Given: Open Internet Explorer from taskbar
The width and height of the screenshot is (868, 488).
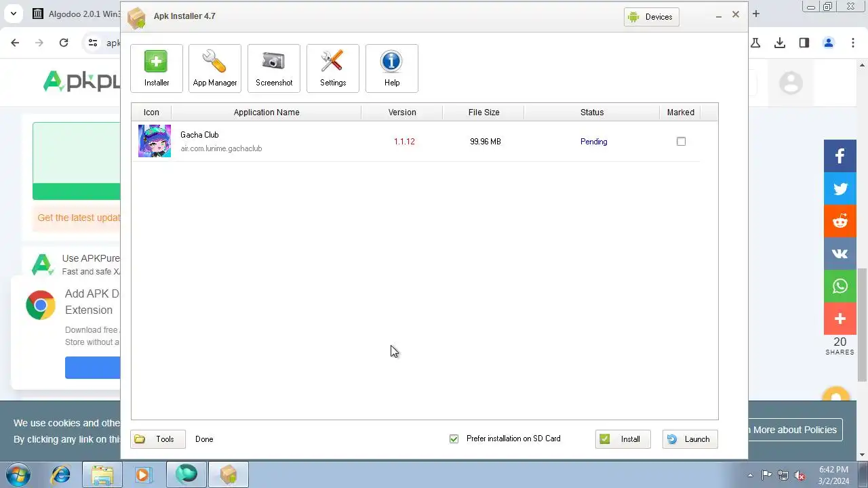Looking at the screenshot, I should [61, 475].
